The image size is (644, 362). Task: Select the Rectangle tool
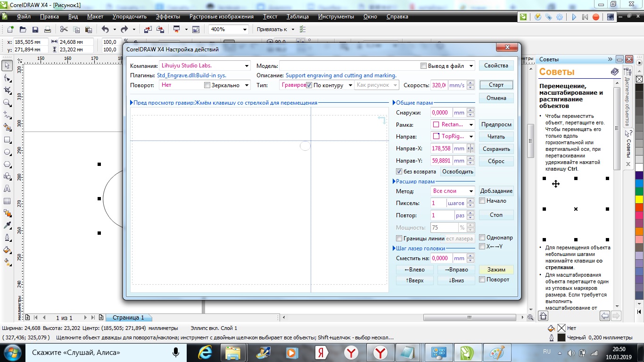(7, 140)
